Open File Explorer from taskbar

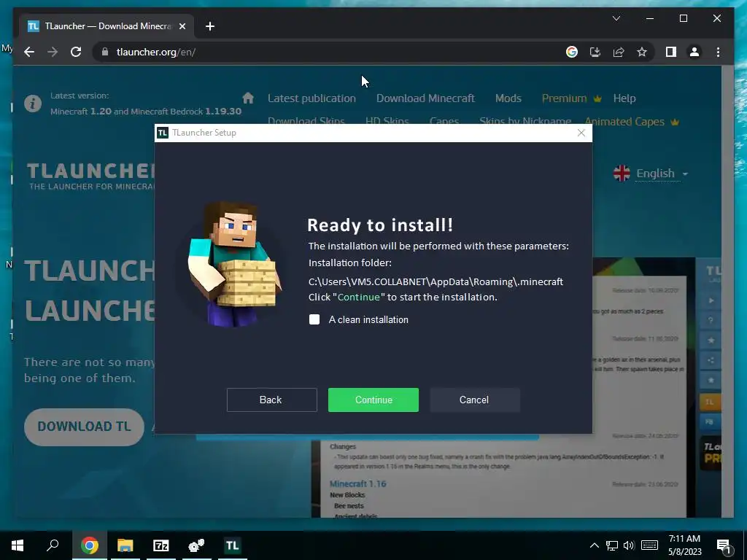125,545
